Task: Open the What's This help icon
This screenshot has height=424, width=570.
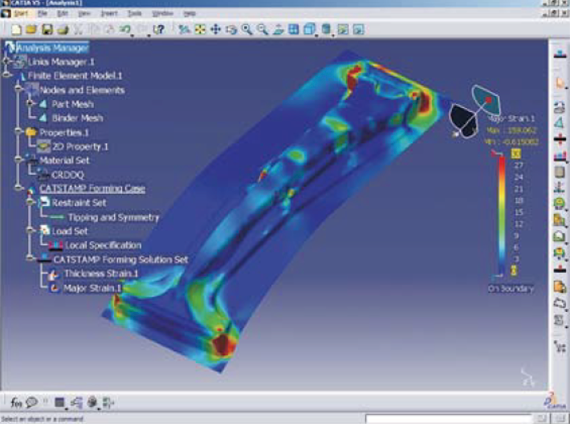Action: coord(158,29)
